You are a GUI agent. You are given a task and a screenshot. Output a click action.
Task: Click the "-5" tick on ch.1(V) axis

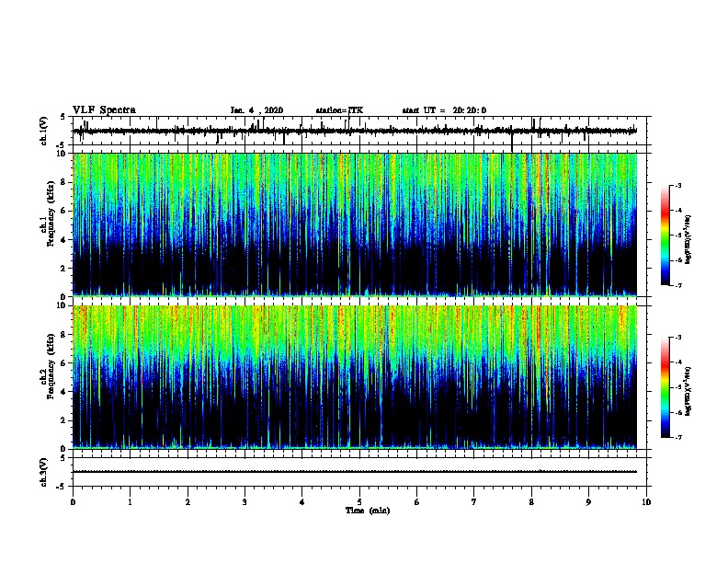(x=62, y=145)
